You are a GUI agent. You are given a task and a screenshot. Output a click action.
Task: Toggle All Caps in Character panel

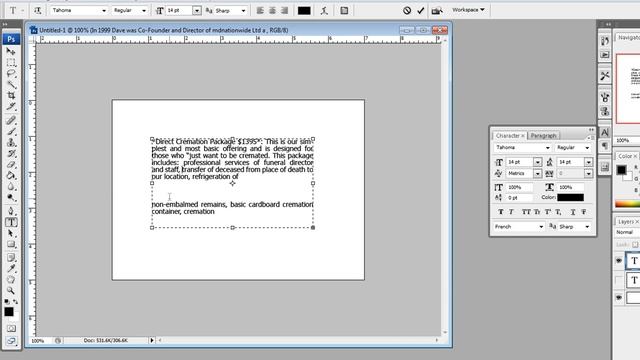(x=526, y=212)
